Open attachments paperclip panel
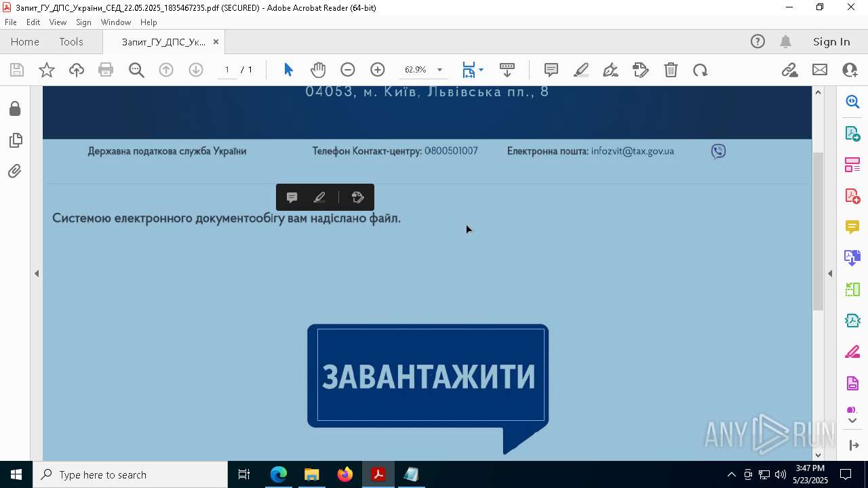The width and height of the screenshot is (868, 488). [15, 171]
